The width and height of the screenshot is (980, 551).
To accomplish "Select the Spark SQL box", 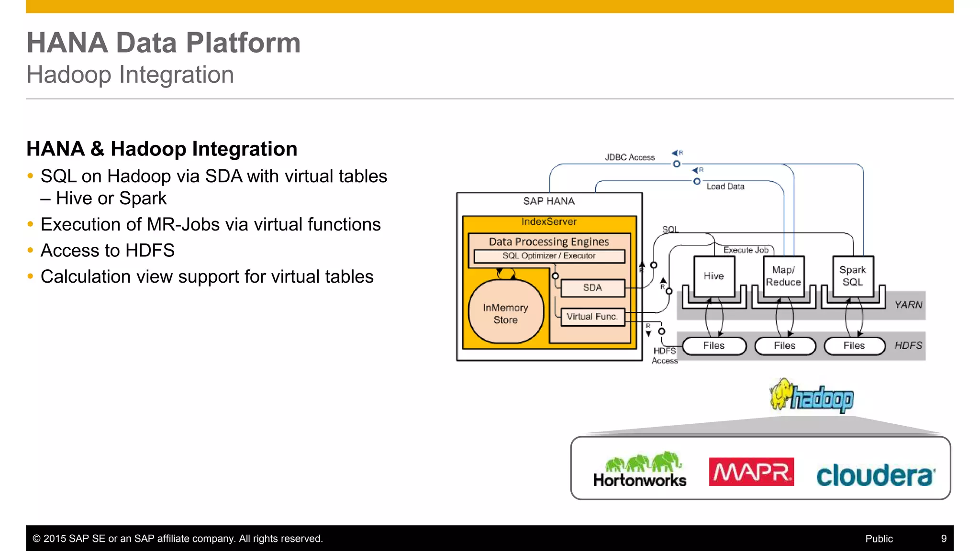I will coord(853,276).
